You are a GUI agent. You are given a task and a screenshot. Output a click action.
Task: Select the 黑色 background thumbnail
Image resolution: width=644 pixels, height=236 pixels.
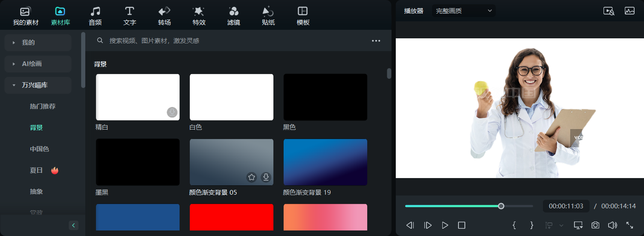(x=325, y=97)
